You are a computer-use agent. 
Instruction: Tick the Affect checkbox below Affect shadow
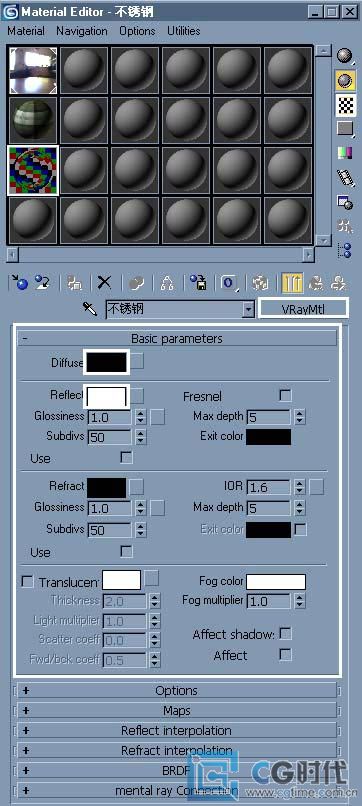(x=285, y=654)
